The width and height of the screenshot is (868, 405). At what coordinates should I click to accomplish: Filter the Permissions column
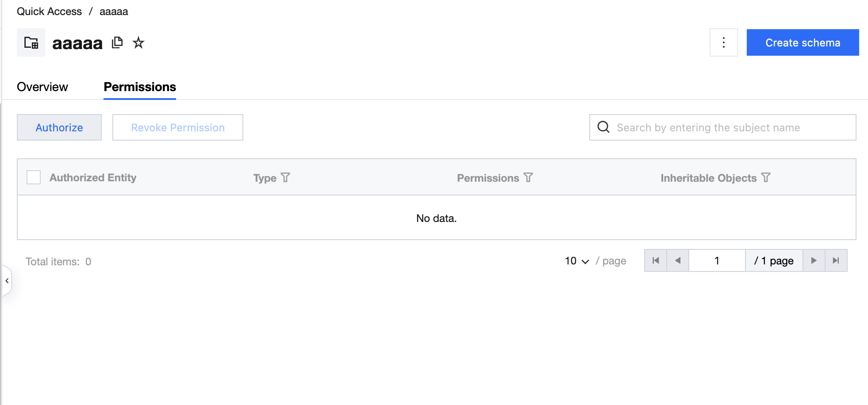528,178
